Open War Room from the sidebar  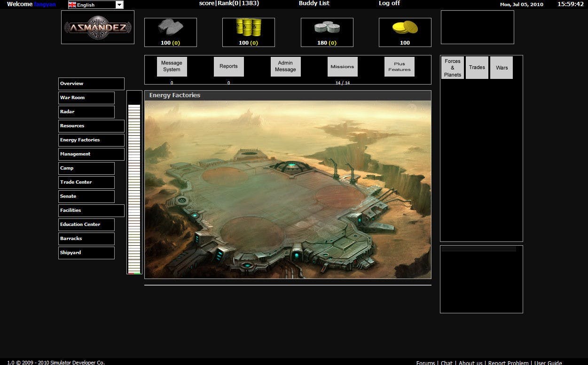[86, 98]
